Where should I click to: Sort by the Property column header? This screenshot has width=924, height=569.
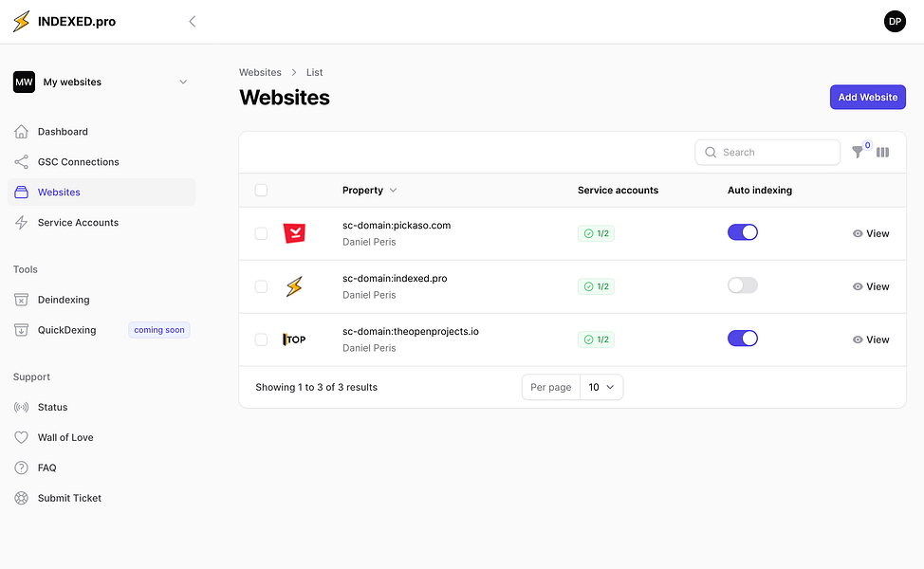click(369, 191)
